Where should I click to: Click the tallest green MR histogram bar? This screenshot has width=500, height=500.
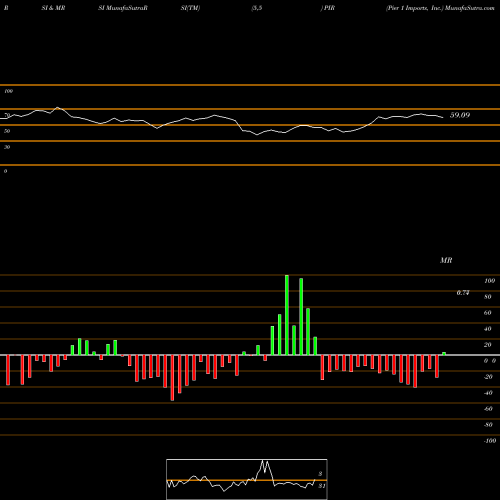point(287,315)
